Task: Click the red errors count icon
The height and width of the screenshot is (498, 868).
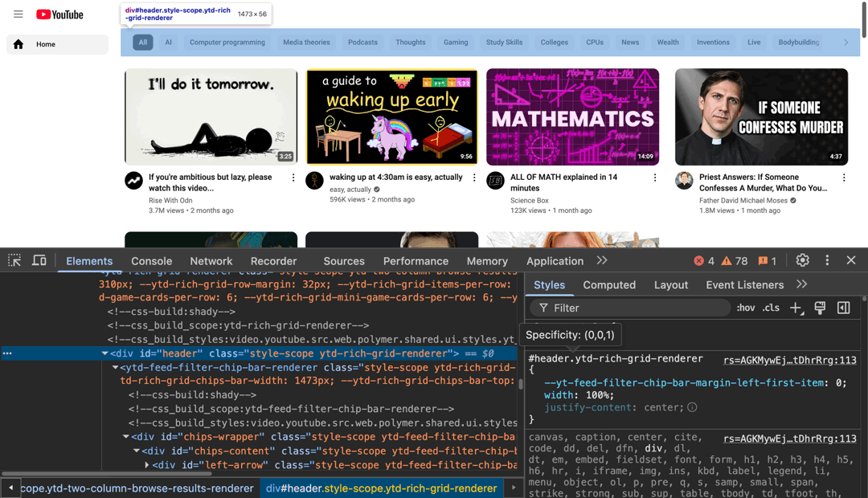Action: click(698, 260)
